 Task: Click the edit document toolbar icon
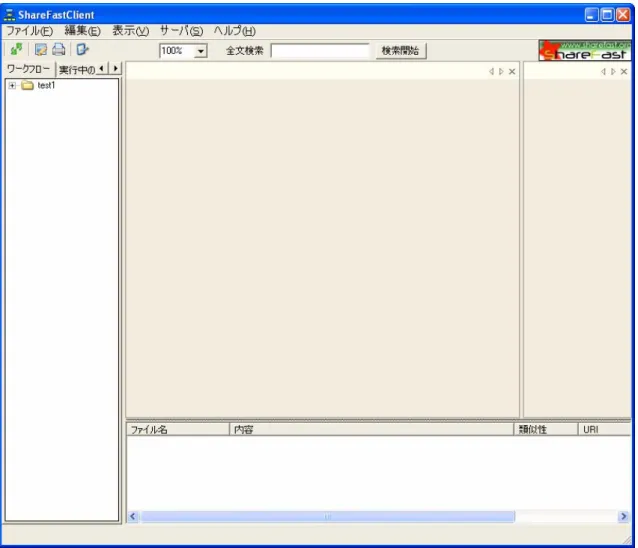pyautogui.click(x=40, y=50)
